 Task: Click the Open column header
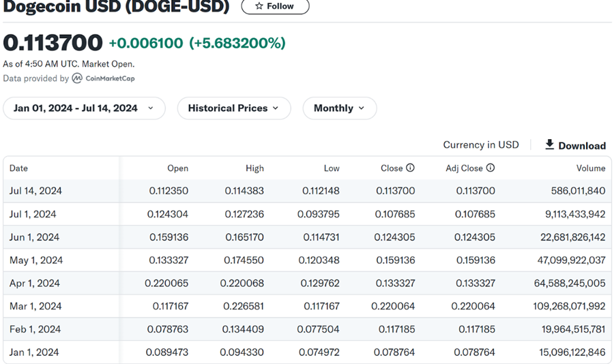pos(178,168)
